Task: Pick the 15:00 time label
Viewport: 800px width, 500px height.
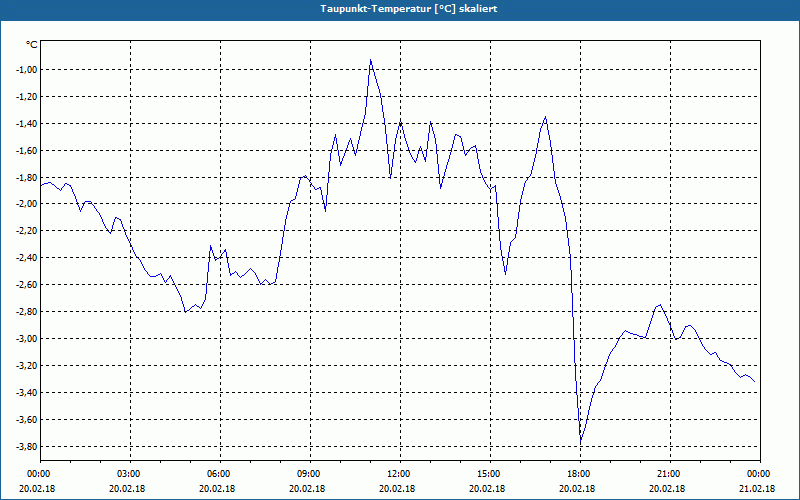Action: pos(490,474)
